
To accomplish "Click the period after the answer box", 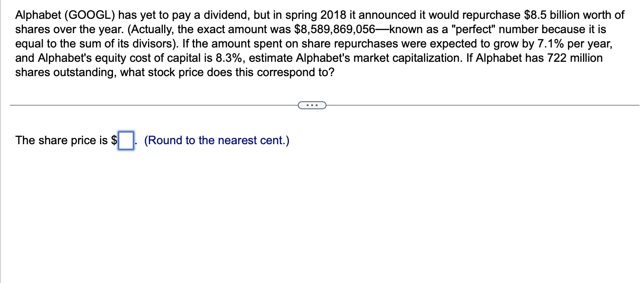I will [137, 143].
